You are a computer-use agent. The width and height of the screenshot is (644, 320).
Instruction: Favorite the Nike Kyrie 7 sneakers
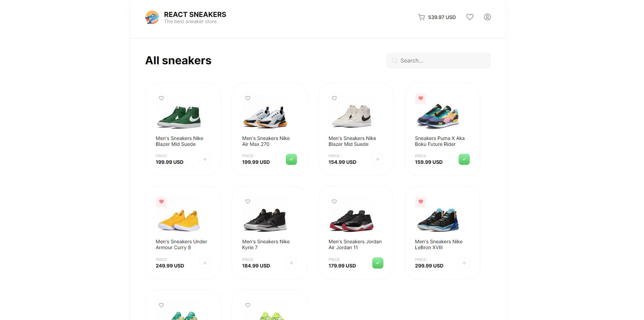tap(248, 202)
